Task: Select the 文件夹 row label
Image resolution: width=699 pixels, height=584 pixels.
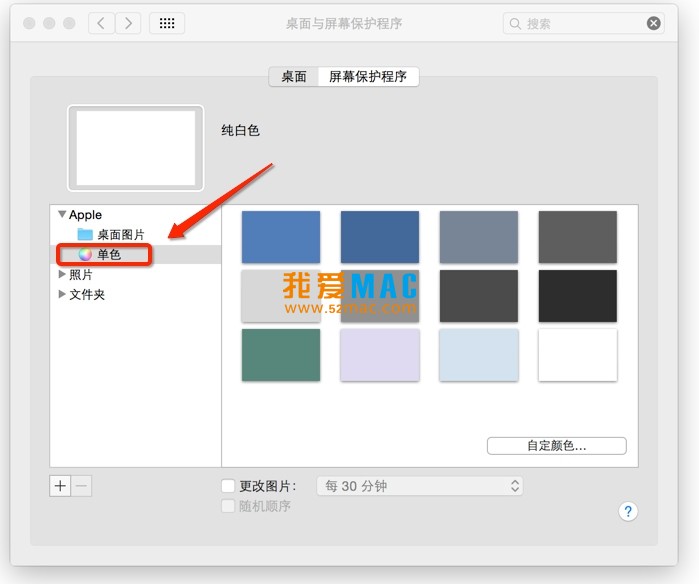Action: pos(87,294)
